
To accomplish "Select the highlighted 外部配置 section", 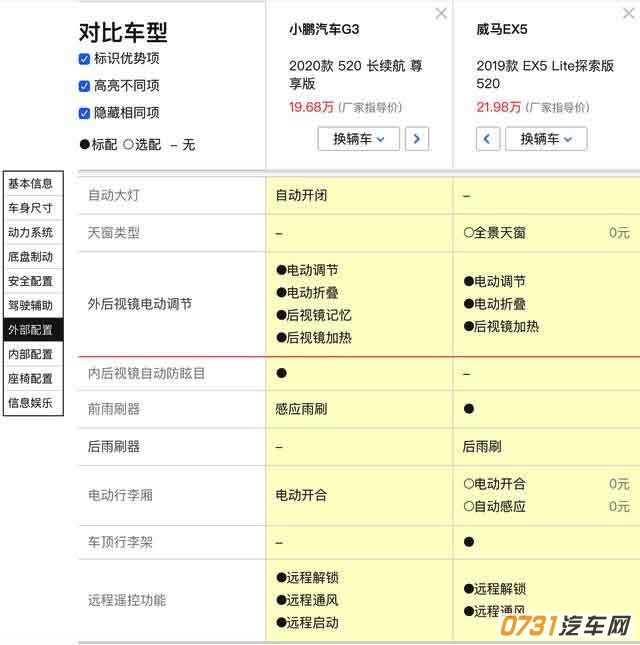I will (33, 329).
